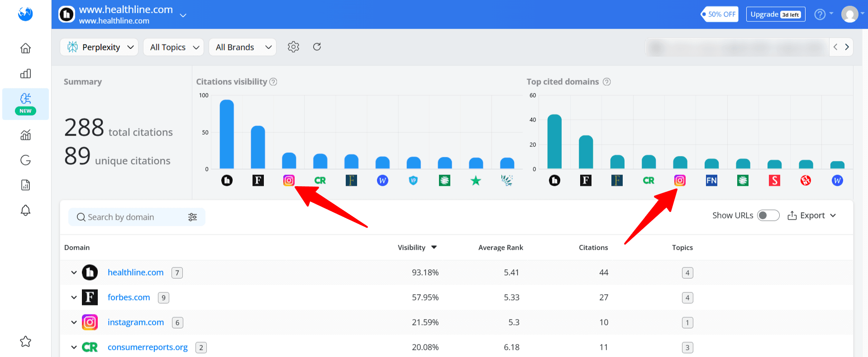Open the Google G sidebar icon

coord(26,160)
